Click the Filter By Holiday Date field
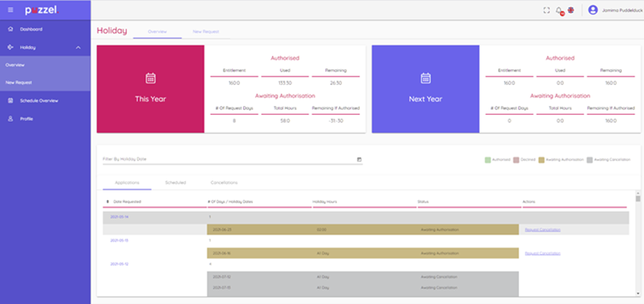 (x=228, y=159)
